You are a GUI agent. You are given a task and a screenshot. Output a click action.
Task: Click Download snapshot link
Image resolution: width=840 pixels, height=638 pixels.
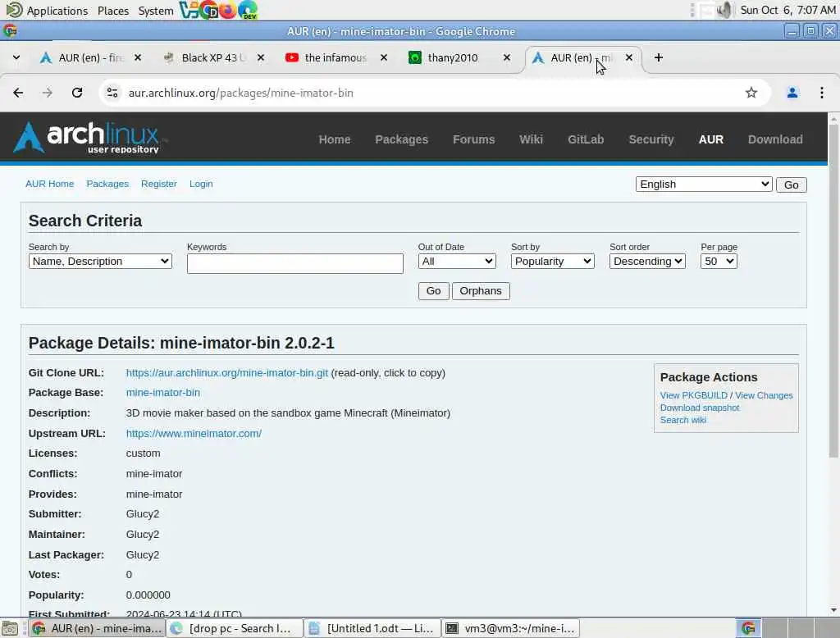[699, 408]
